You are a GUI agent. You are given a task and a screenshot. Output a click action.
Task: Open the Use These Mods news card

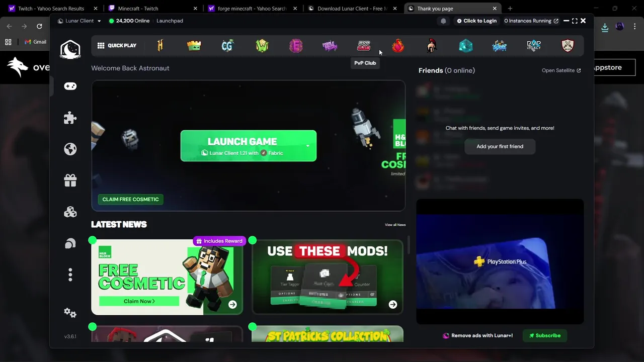(x=328, y=277)
